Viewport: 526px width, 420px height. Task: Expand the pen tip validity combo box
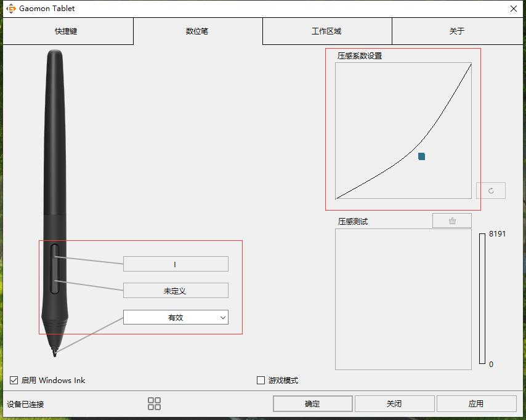coord(175,317)
